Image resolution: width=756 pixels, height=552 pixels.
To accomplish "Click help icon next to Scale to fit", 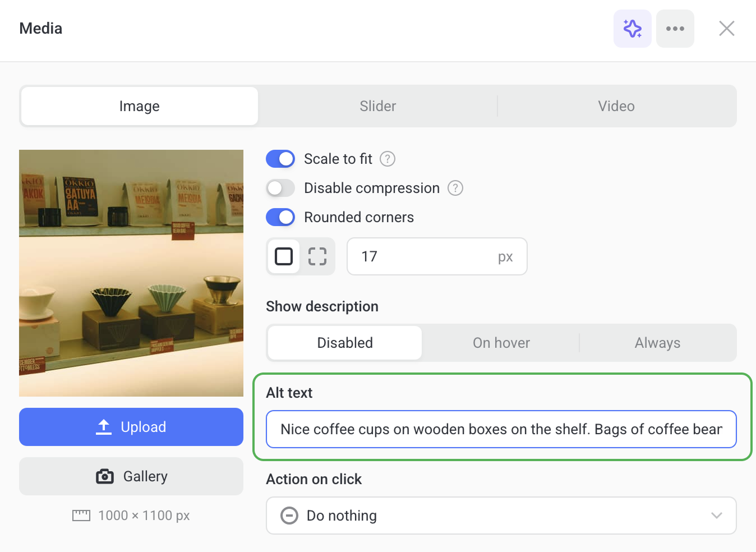I will 388,159.
